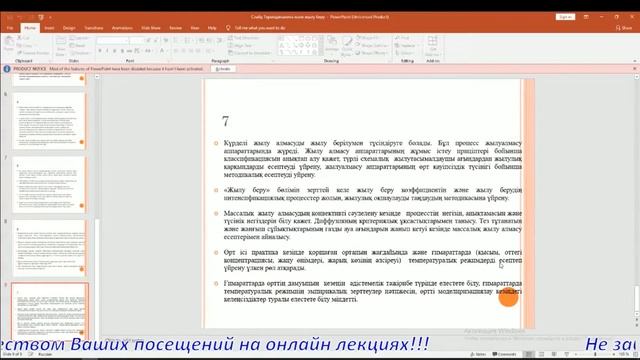Click the Arrange button
Screen dimensions: 640x360
(x=332, y=45)
